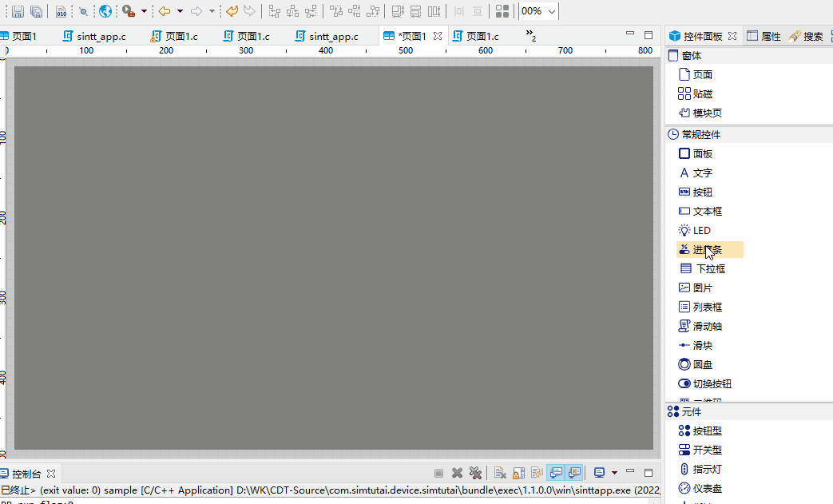Viewport: 833px width, 504px height.
Task: Choose the 文本框 text box widget
Action: (707, 212)
